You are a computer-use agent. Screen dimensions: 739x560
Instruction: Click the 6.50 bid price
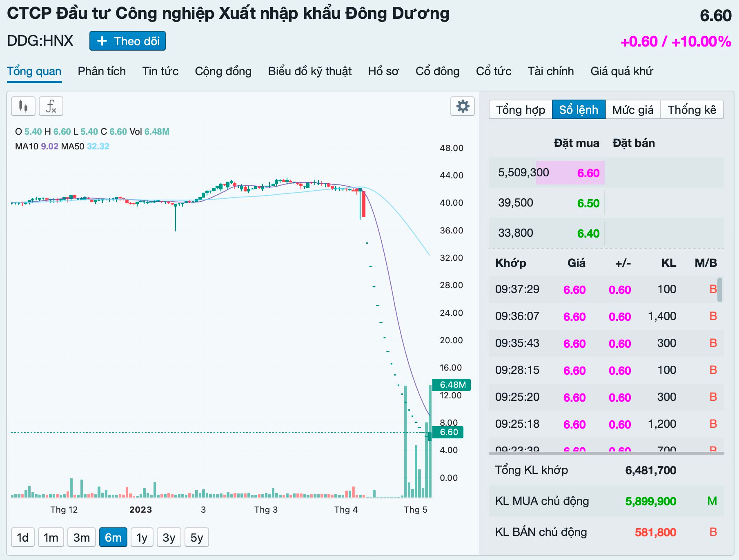coord(588,203)
